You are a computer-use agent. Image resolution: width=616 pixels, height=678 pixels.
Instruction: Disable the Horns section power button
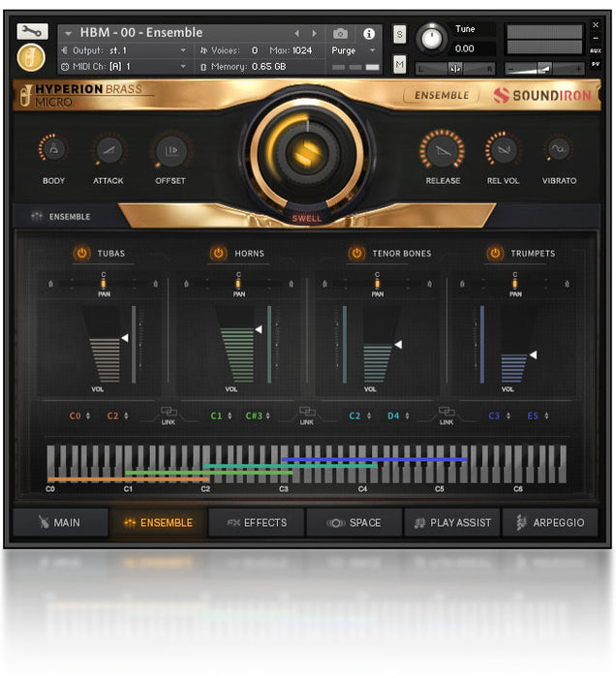219,253
